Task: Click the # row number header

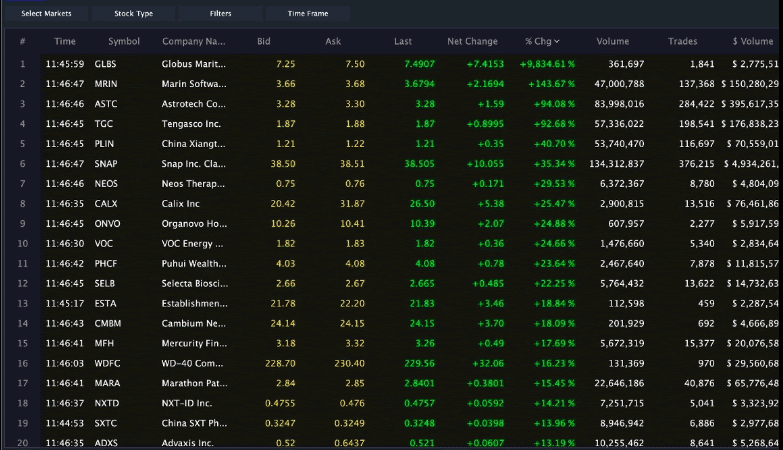Action: click(22, 41)
